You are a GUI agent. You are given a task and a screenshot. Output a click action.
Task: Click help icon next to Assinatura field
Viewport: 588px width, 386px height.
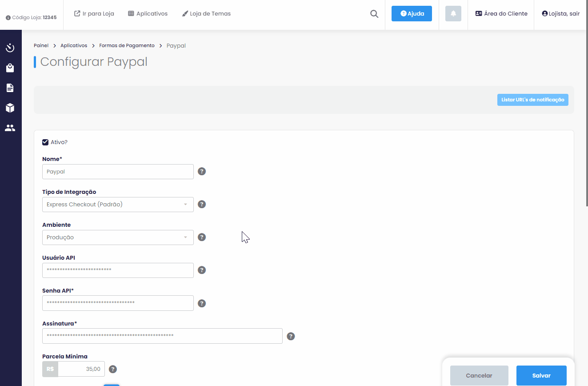pyautogui.click(x=291, y=336)
